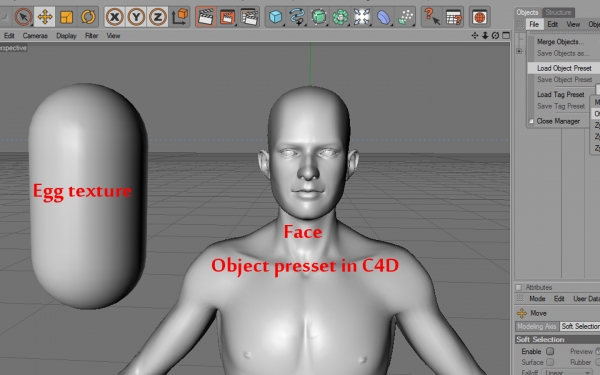Choose Close Manager menu entry
Viewport: 600px width, 375px height.
pos(559,121)
